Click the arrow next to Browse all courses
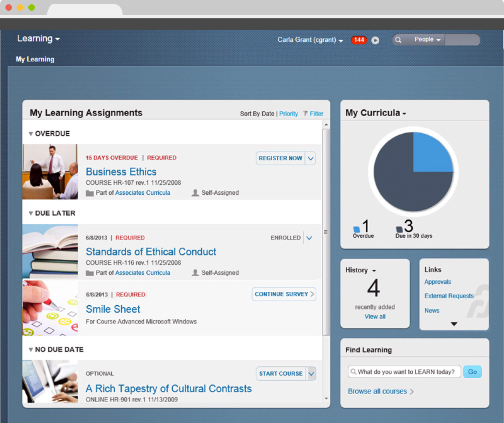The height and width of the screenshot is (423, 504). [412, 391]
